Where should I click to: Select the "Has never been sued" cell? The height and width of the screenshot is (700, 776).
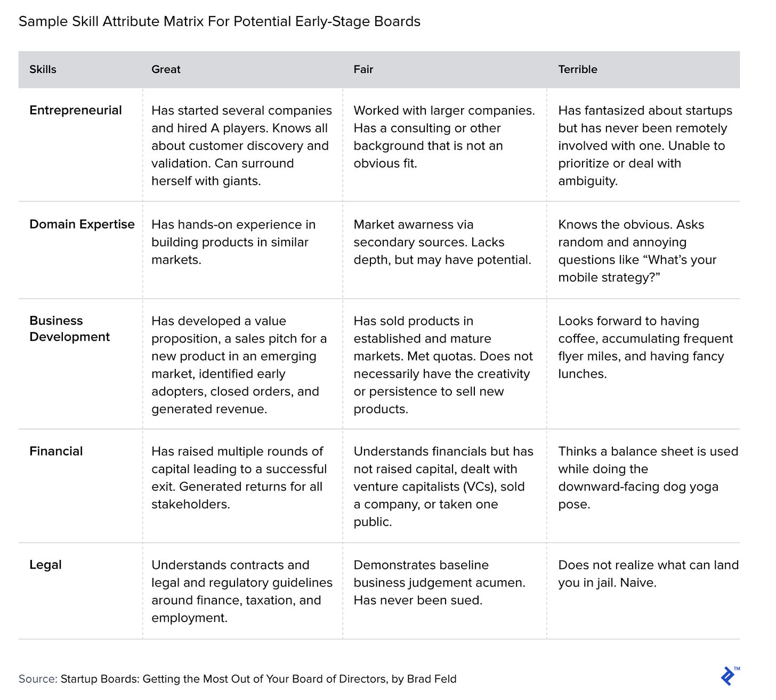439,583
